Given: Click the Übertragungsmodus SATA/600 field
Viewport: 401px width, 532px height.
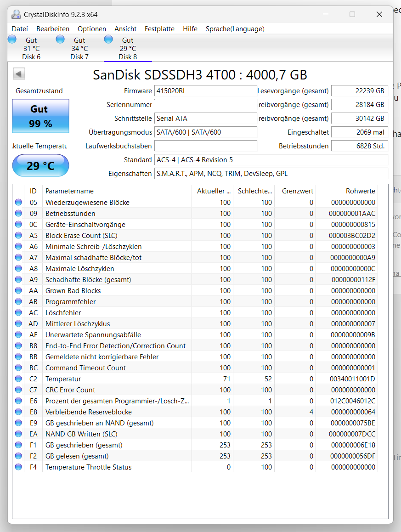Looking at the screenshot, I should tap(206, 132).
